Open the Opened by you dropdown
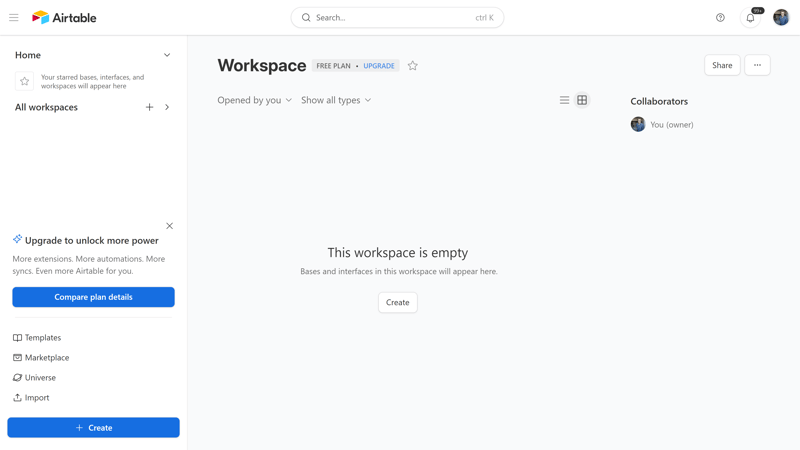This screenshot has height=450, width=800. tap(255, 100)
